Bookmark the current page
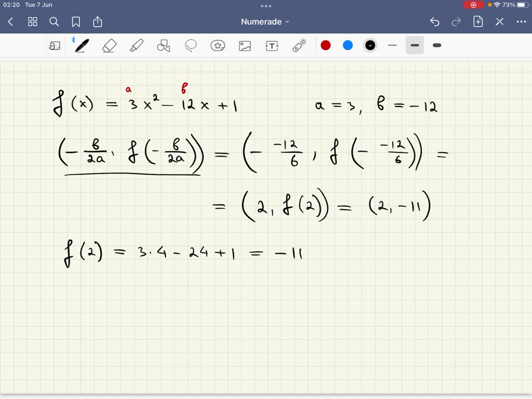The width and height of the screenshot is (532, 399). (x=76, y=22)
